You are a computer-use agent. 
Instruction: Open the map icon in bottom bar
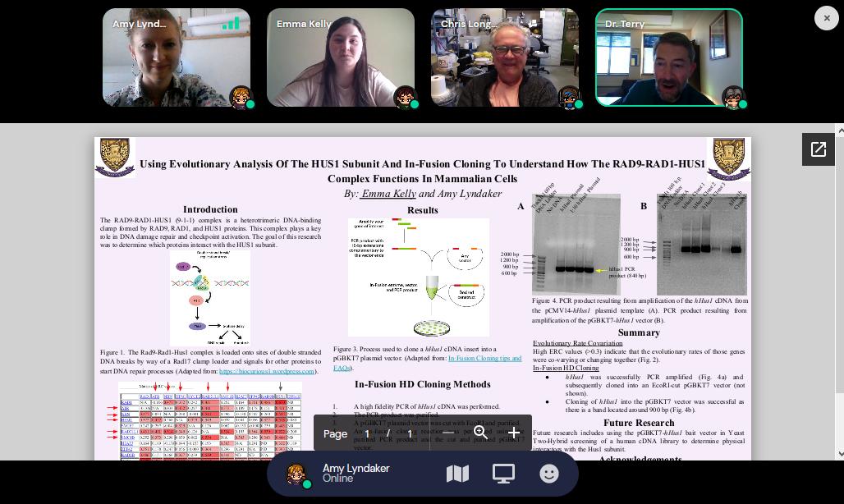[x=457, y=474]
